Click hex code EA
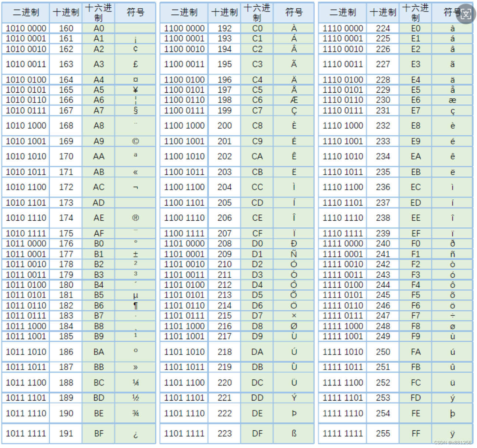 tap(416, 157)
